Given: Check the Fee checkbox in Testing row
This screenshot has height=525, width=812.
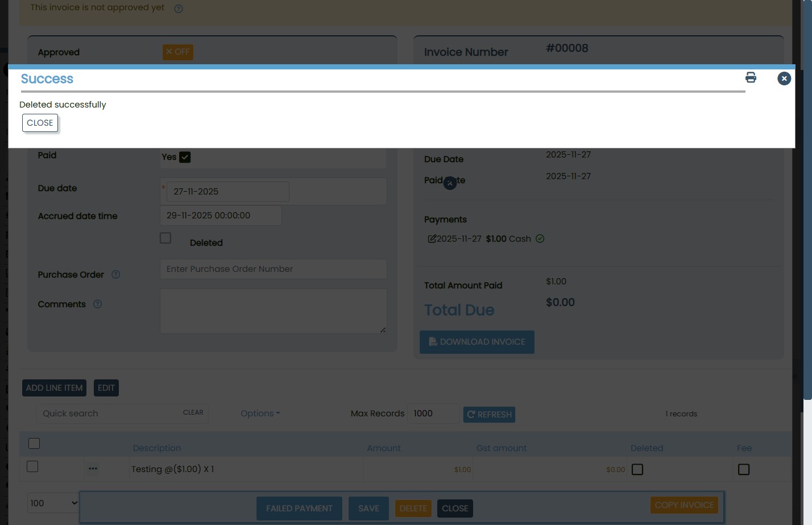Looking at the screenshot, I should (743, 469).
